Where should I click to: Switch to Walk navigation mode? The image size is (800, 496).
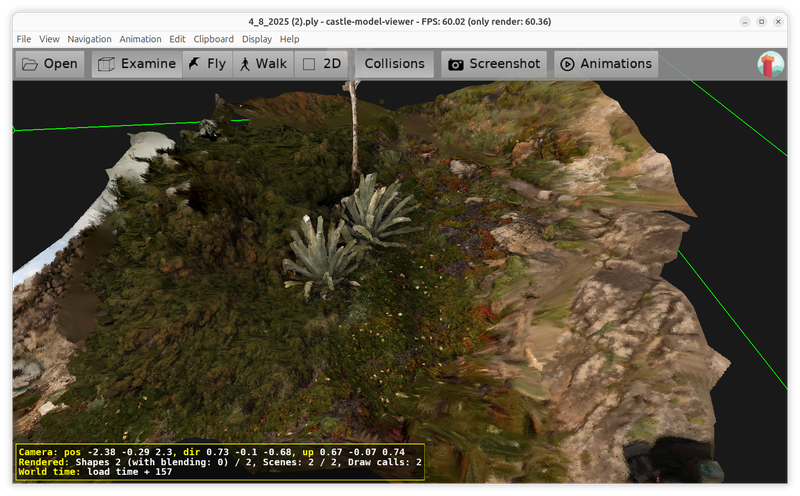(263, 64)
